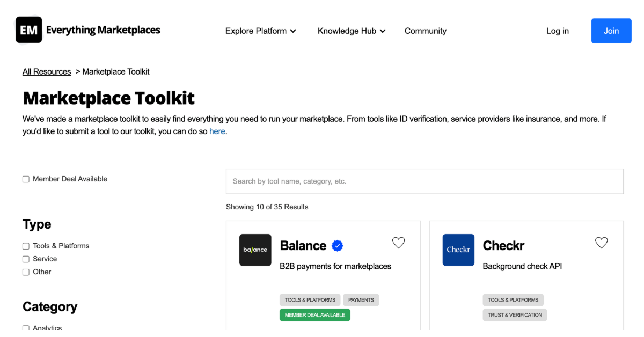Click the verified badge next to Balance
The height and width of the screenshot is (337, 644).
tap(338, 245)
